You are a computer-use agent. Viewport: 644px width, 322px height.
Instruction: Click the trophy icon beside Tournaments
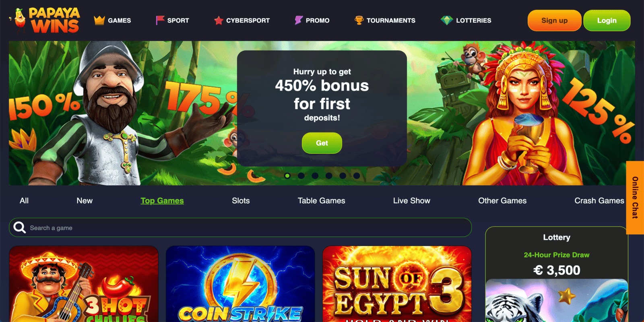(359, 20)
